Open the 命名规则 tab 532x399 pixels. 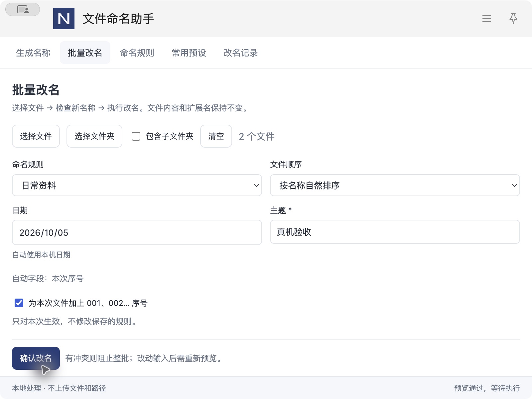pos(137,53)
